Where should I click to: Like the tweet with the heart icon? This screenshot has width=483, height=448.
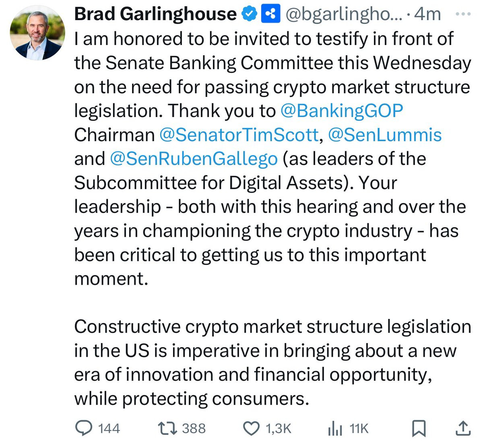252,429
